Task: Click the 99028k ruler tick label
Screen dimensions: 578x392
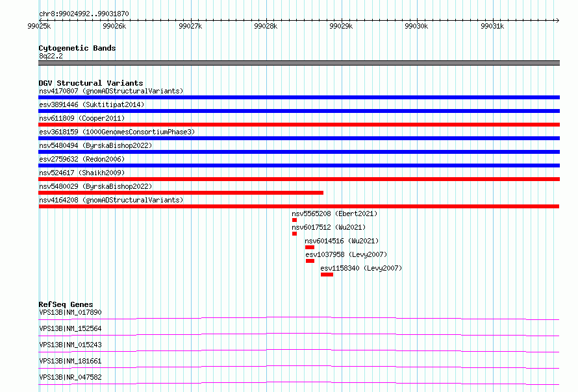Action: [x=266, y=26]
